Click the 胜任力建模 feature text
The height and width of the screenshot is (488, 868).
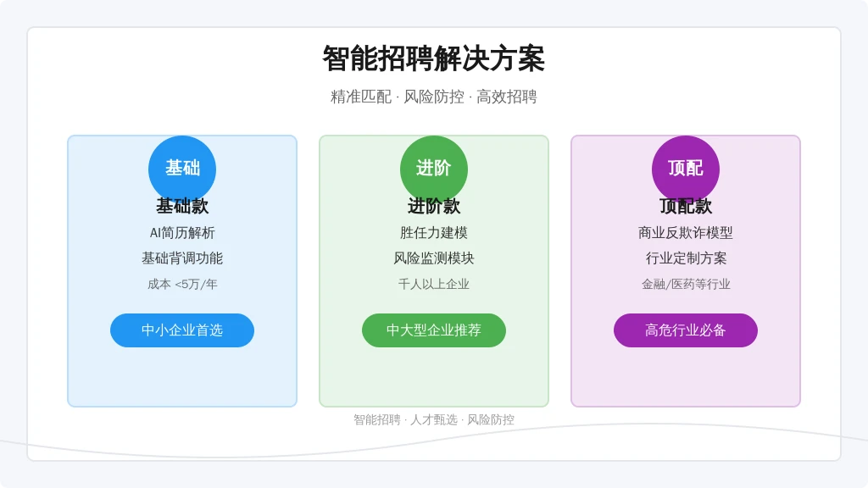[434, 233]
